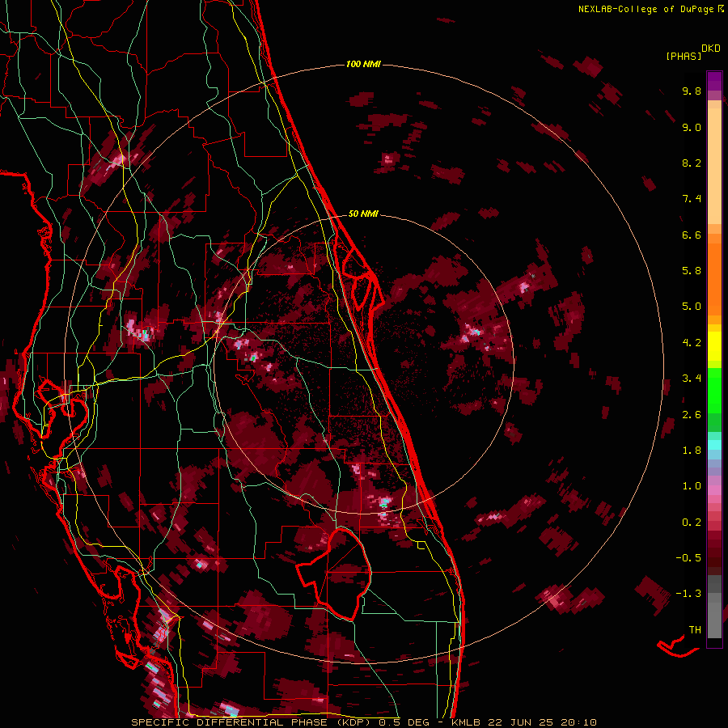Click the 3.4 scale value
The image size is (728, 728).
(x=692, y=379)
